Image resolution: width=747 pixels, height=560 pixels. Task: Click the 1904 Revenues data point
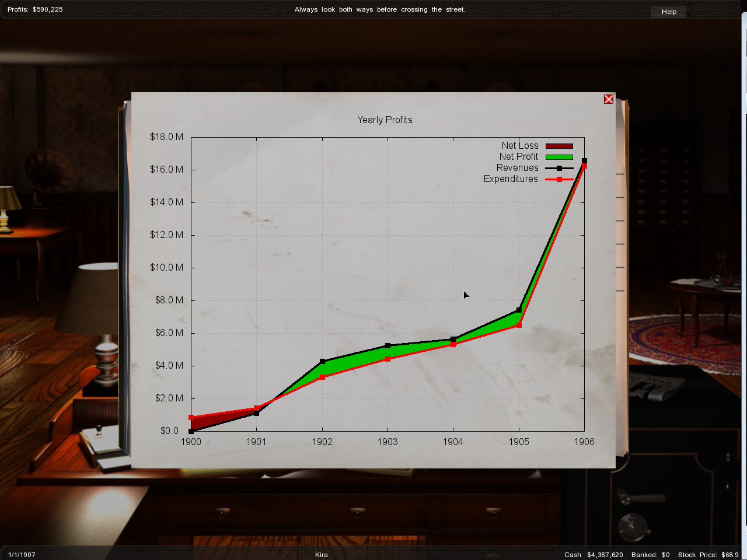(x=453, y=339)
